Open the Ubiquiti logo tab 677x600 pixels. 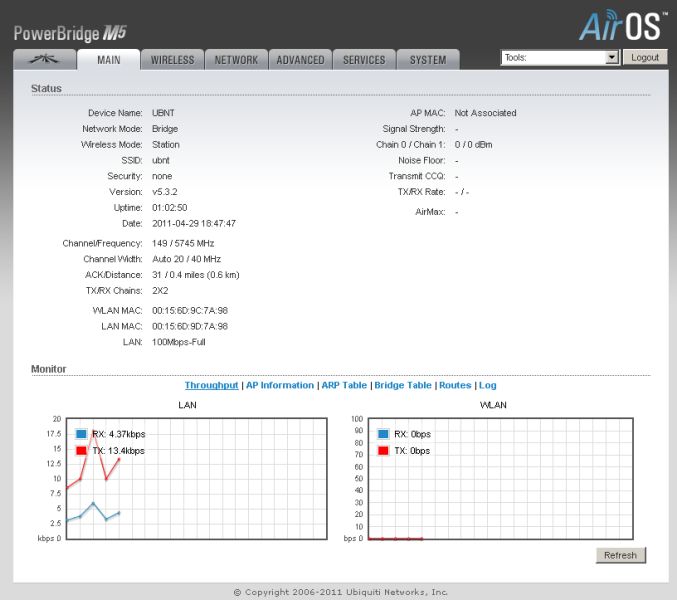click(44, 60)
